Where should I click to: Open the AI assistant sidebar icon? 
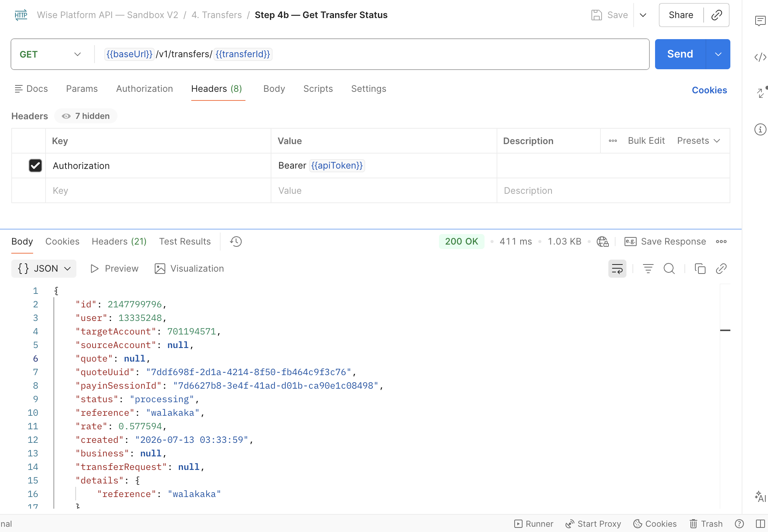(760, 497)
